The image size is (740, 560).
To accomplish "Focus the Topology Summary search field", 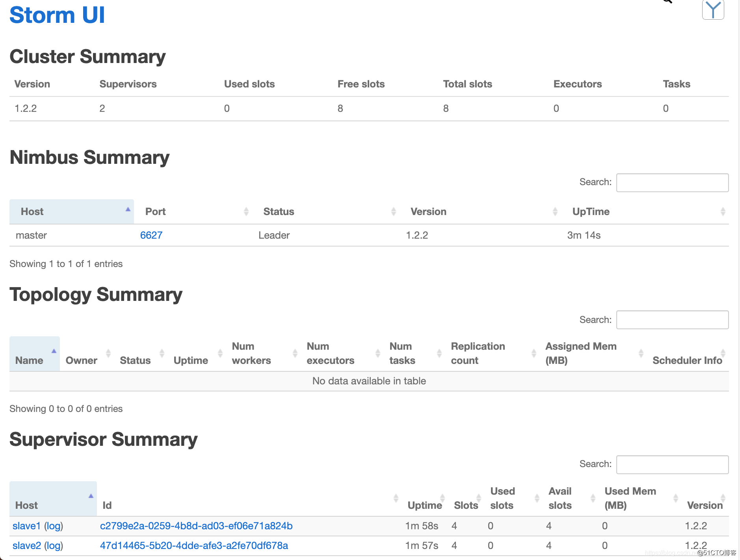I will [672, 320].
